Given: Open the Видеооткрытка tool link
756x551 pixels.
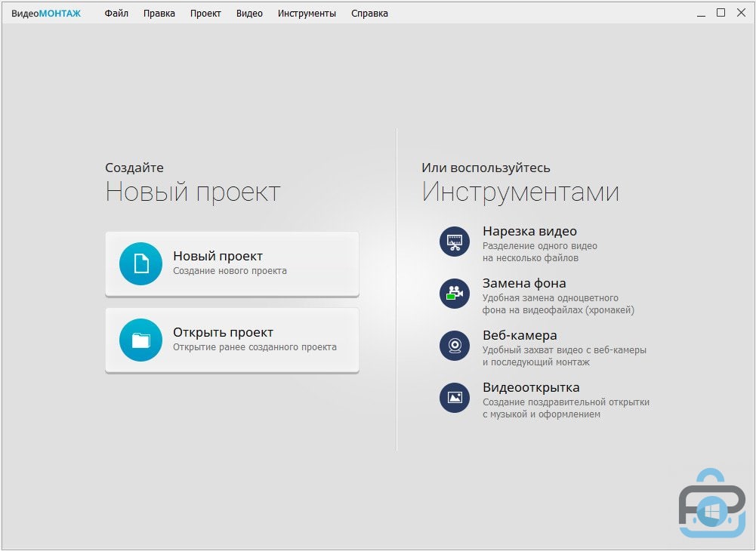Looking at the screenshot, I should pos(531,387).
